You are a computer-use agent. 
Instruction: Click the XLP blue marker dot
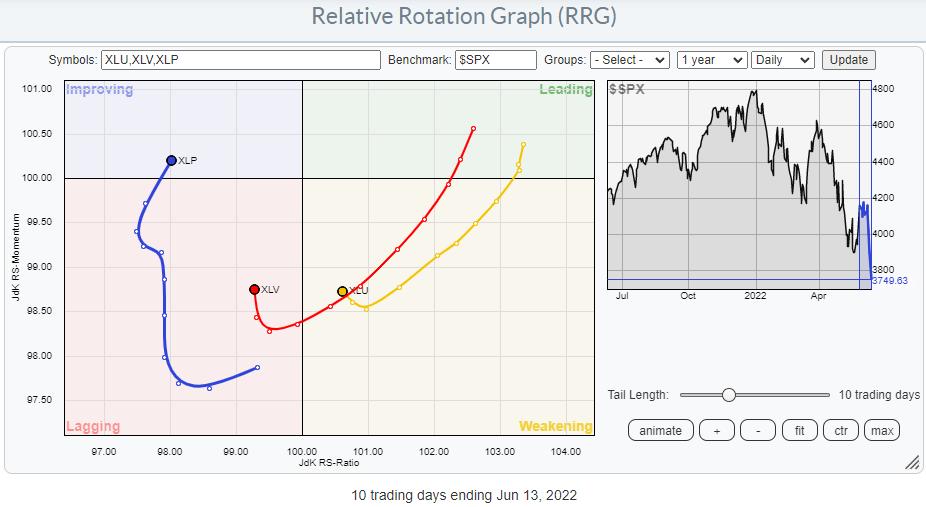[171, 160]
